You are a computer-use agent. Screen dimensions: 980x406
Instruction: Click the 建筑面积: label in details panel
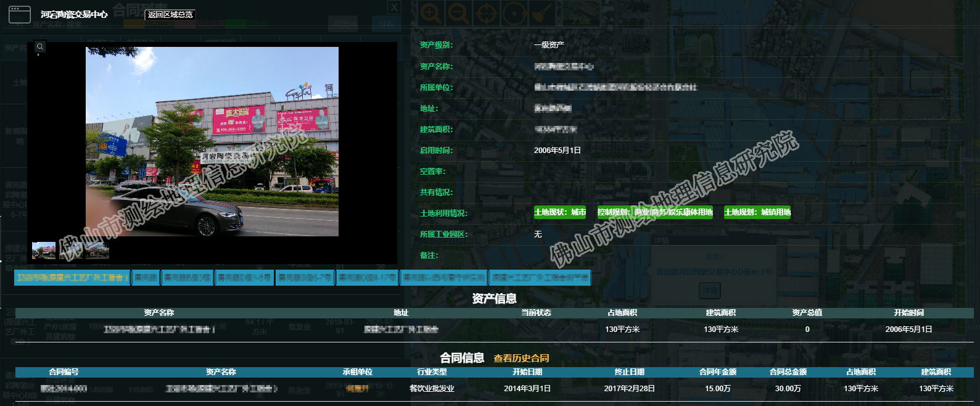[x=436, y=130]
